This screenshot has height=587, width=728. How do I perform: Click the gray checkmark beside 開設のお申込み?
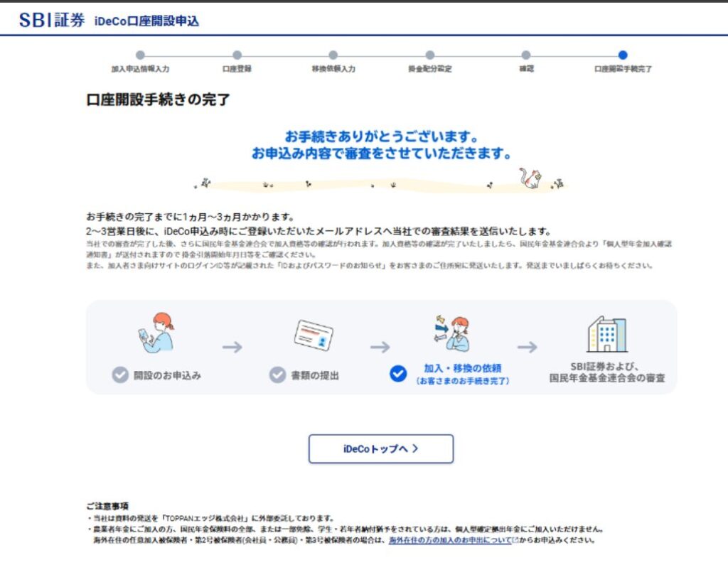tap(120, 375)
